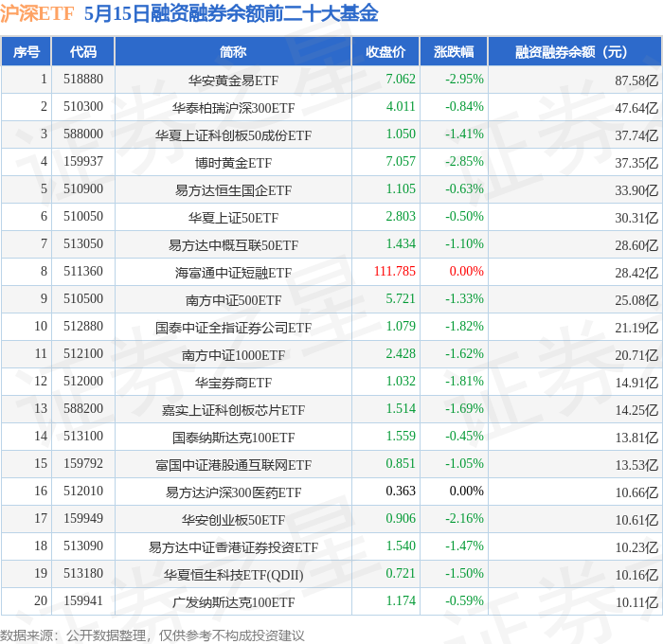663x644 pixels.
Task: Click the balance value 37.35亿
Action: [x=636, y=163]
